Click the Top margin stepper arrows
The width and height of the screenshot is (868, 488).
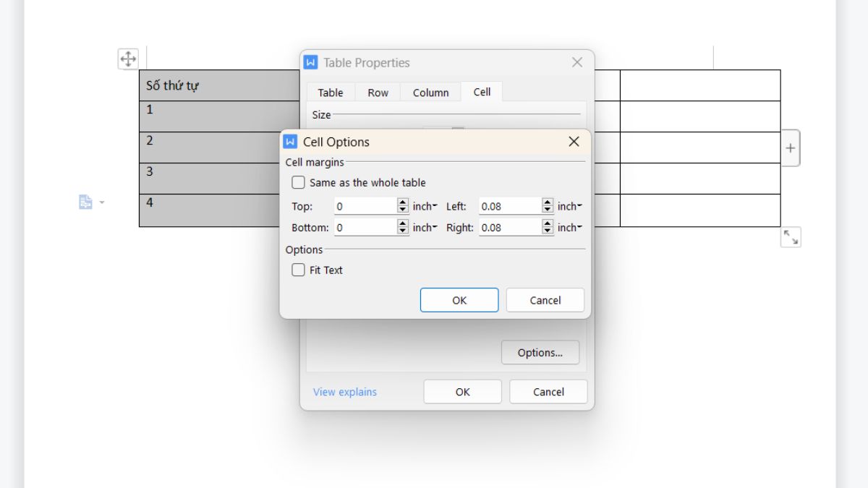pos(403,207)
